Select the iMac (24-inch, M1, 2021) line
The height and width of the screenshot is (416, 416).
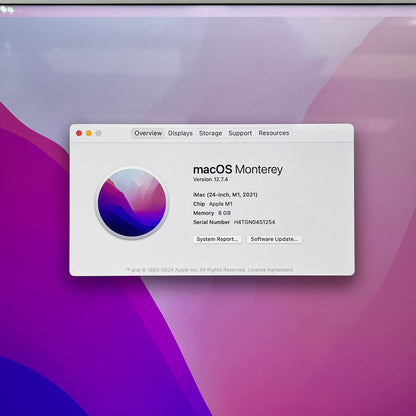225,195
